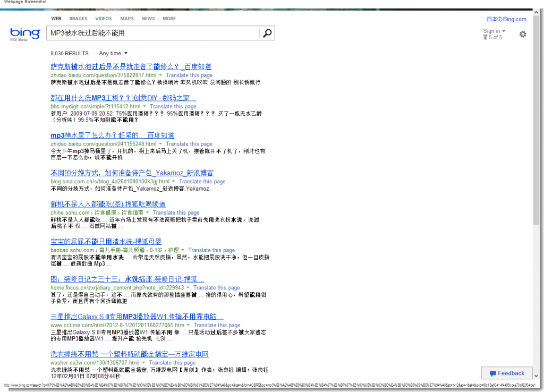Click inside the search query box
This screenshot has height=392, width=544.
(154, 33)
